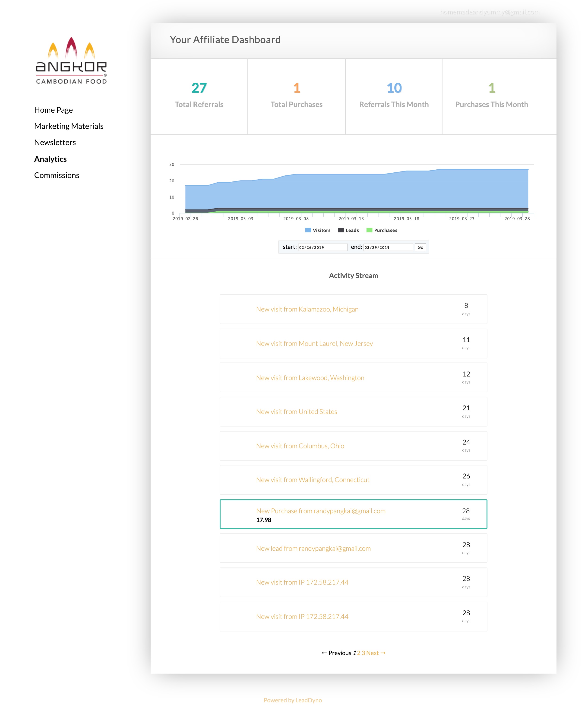Go to page 3 of activity stream

pos(363,653)
